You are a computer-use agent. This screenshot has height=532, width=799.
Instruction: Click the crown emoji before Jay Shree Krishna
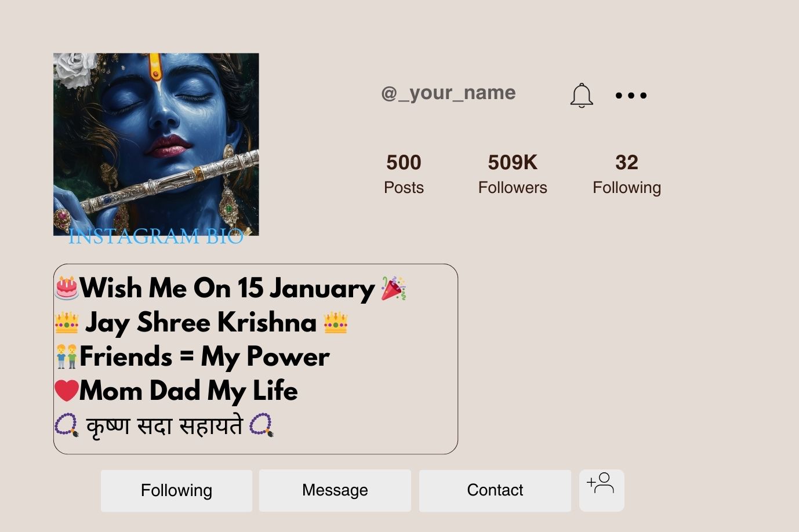point(67,323)
